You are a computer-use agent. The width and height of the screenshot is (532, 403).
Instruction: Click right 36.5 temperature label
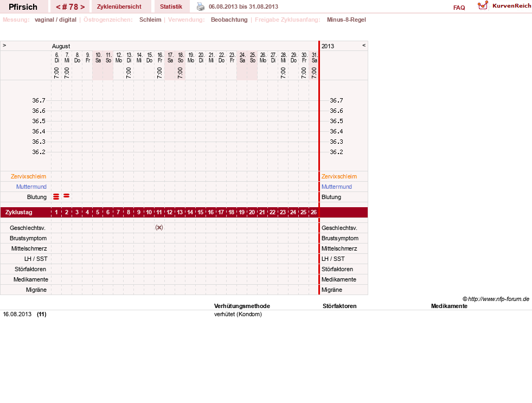[336, 121]
